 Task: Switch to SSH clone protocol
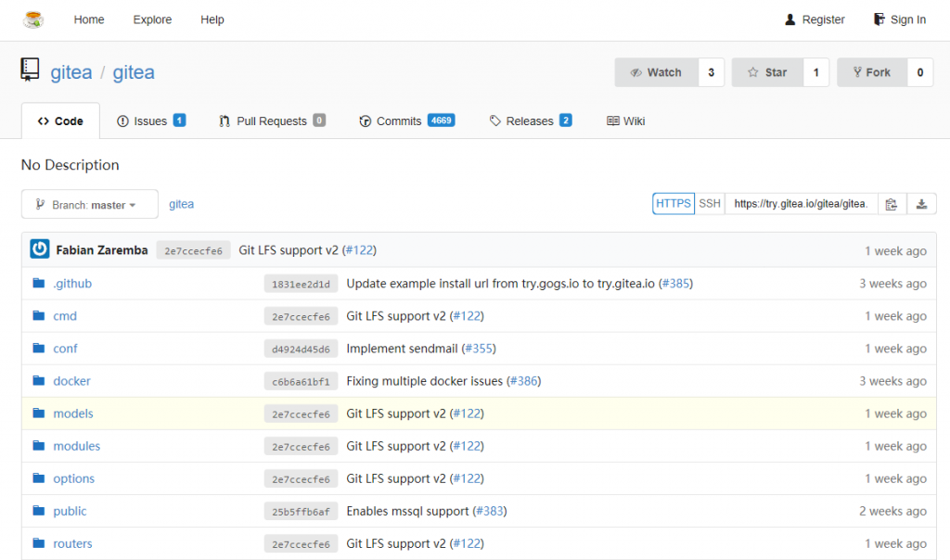pos(709,203)
